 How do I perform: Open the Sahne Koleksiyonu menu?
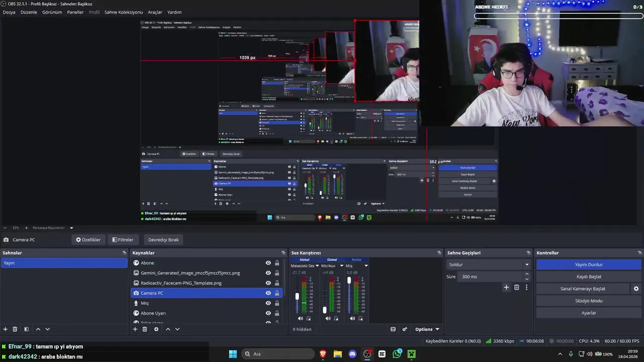click(124, 12)
